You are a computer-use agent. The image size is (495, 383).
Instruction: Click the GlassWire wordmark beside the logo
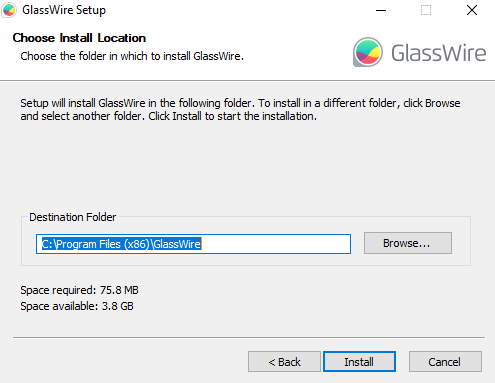coord(439,53)
